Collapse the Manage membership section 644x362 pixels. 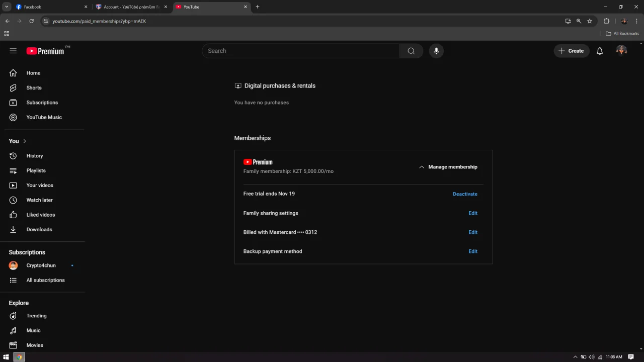point(448,167)
